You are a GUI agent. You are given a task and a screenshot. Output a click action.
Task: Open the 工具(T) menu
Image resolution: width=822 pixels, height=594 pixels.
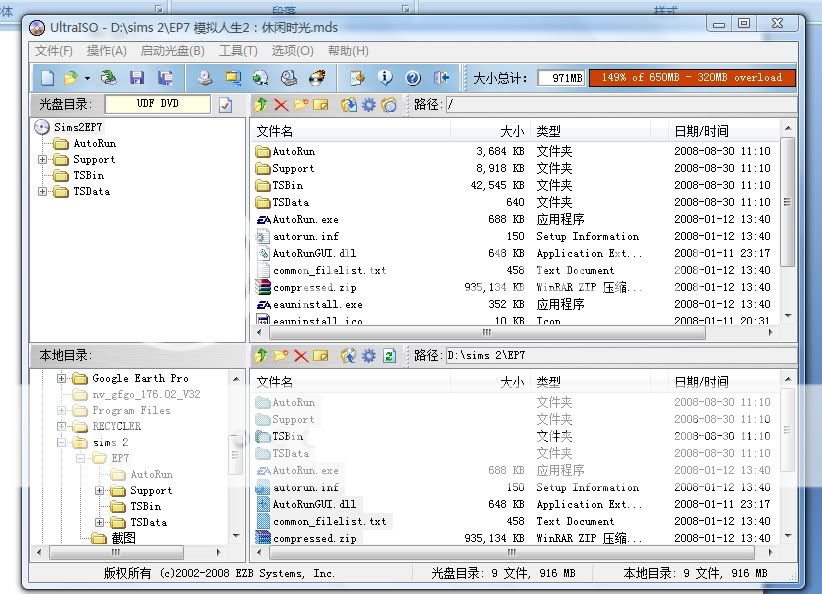tap(238, 50)
